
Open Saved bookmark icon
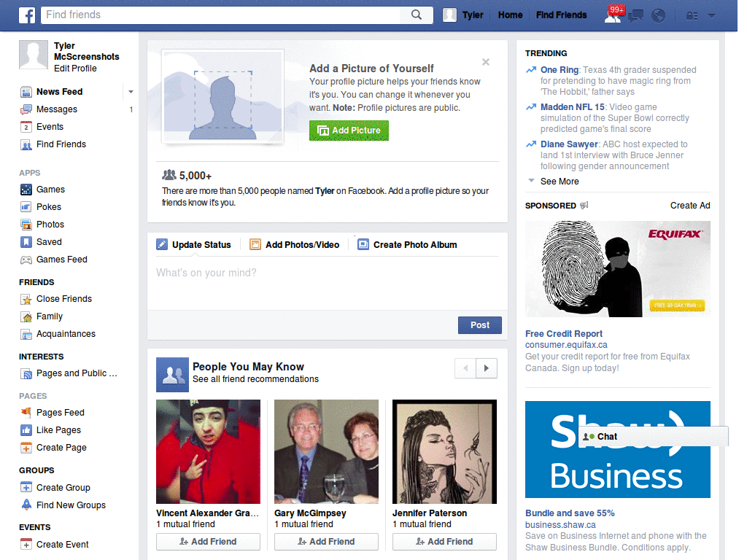(26, 242)
